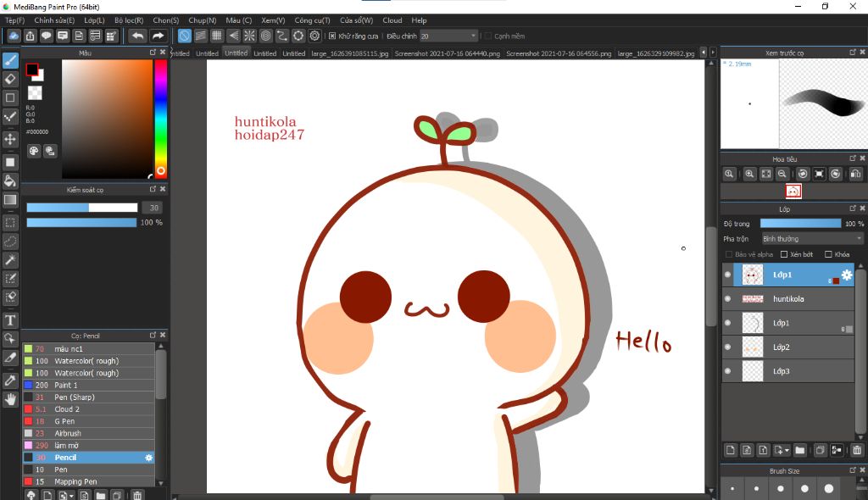This screenshot has height=500, width=868.
Task: Select the Mapping Pen brush
Action: (x=88, y=481)
